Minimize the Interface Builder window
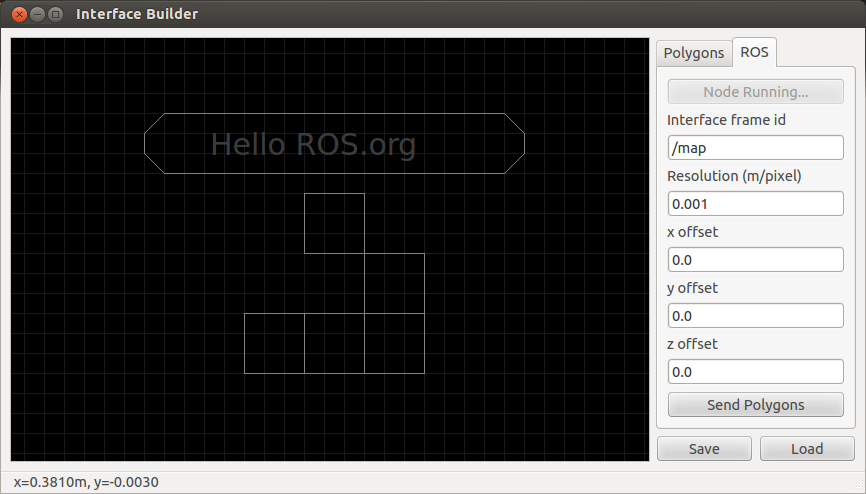This screenshot has height=494, width=866. 37,14
